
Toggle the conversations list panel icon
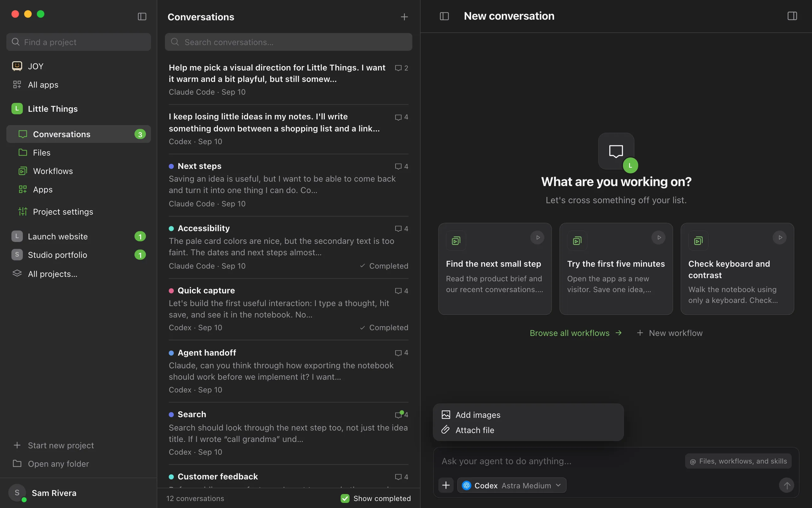tap(444, 16)
